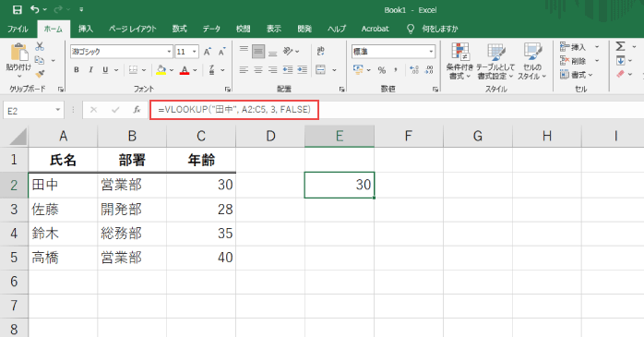Open the font color dropdown arrow

pos(195,70)
